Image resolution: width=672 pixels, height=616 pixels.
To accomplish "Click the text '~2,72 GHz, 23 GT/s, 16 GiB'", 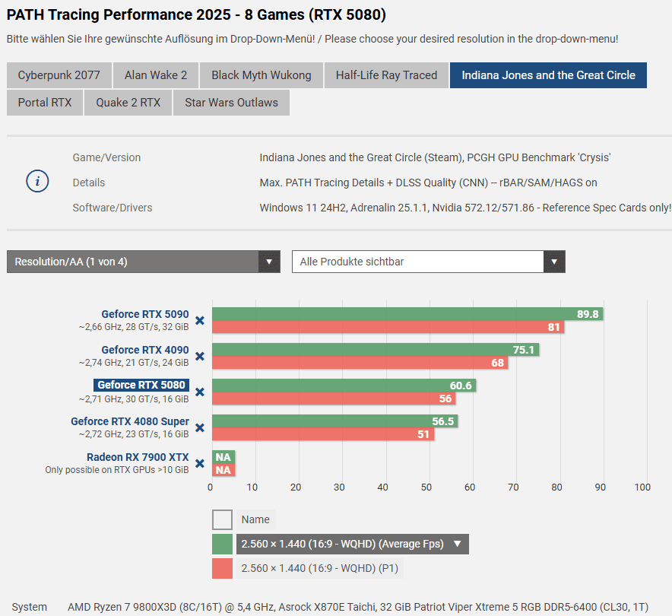I will click(134, 434).
